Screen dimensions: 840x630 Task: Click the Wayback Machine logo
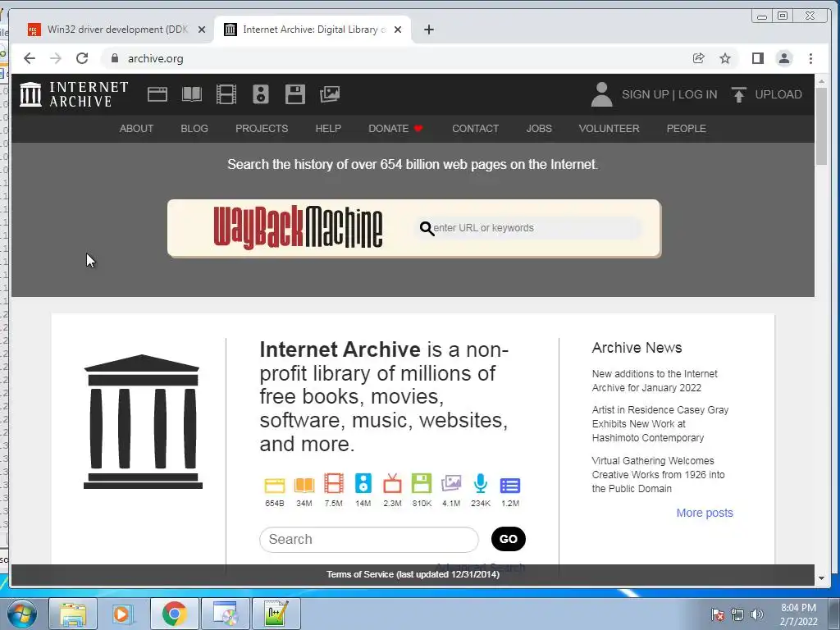pyautogui.click(x=298, y=228)
